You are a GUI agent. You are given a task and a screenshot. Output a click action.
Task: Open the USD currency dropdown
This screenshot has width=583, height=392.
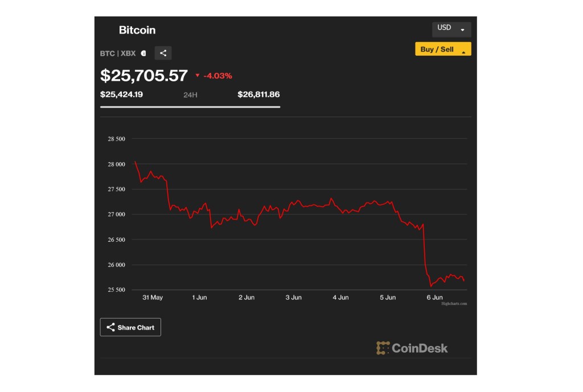point(451,29)
